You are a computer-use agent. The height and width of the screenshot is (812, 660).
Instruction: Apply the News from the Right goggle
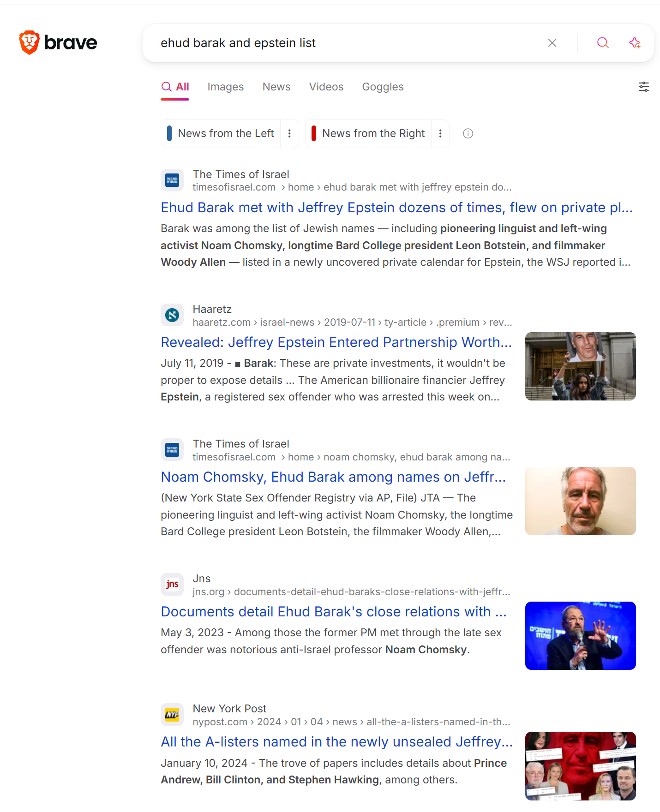[368, 133]
